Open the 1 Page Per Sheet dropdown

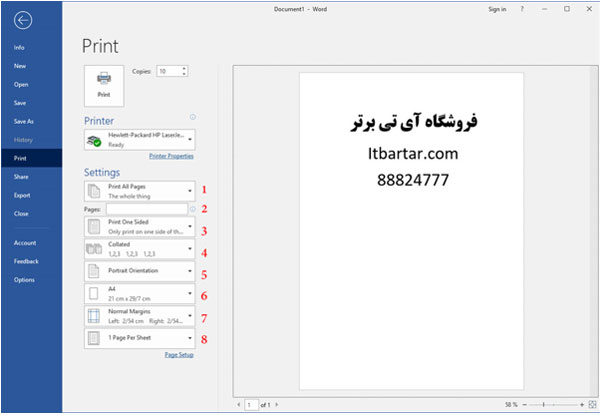(140, 338)
